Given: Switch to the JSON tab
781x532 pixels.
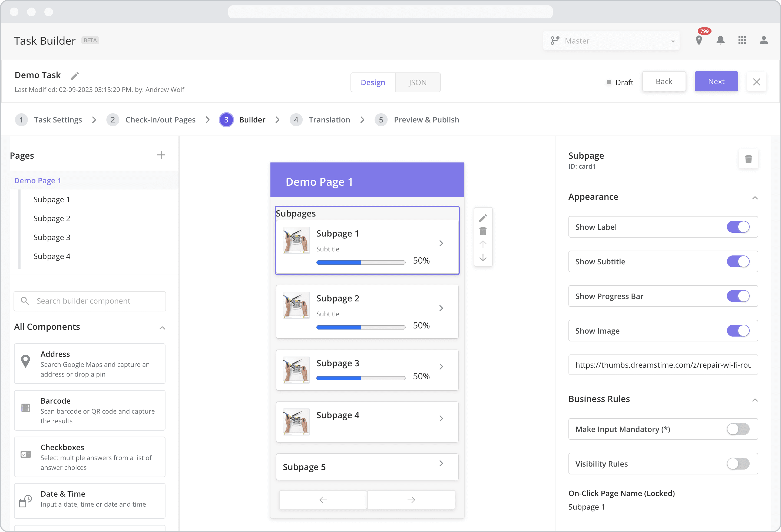Looking at the screenshot, I should [x=418, y=82].
